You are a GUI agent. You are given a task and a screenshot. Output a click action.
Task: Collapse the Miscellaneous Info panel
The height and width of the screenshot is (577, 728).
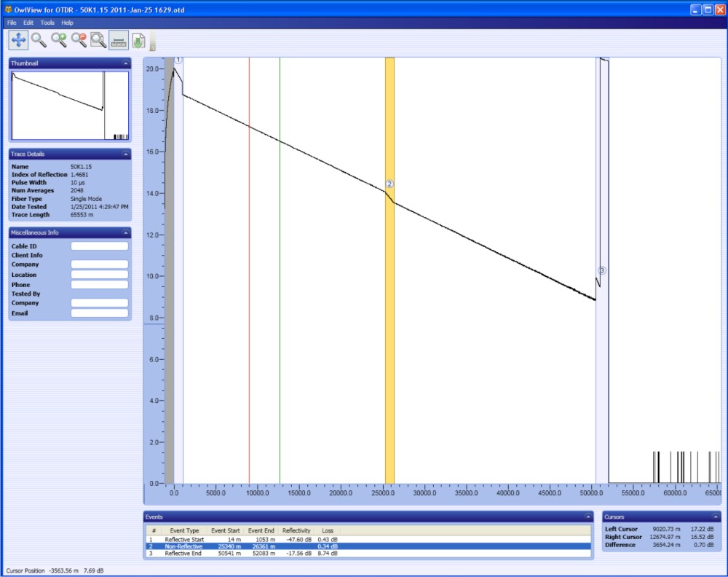point(125,232)
